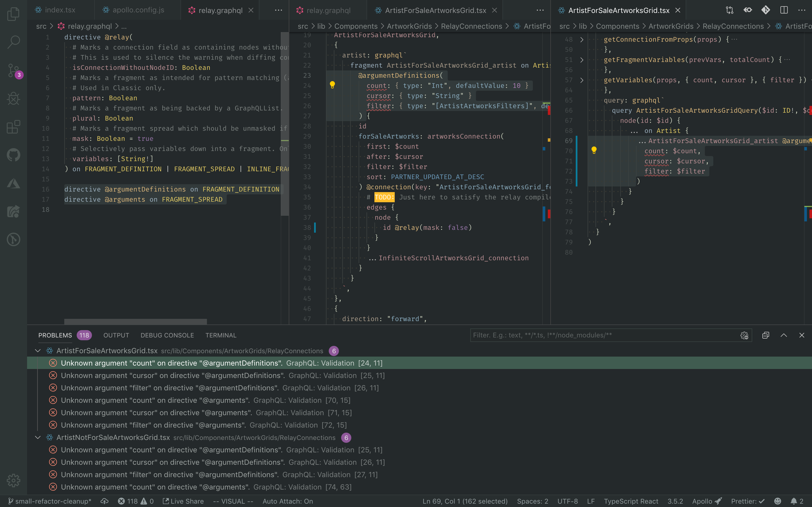Expand folded getConnectionFromProps on line 48

point(582,39)
